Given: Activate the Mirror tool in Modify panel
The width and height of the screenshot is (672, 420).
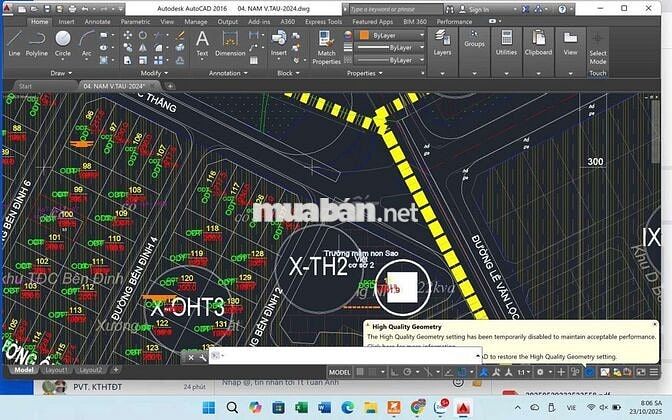Looking at the screenshot, I should pos(143,48).
